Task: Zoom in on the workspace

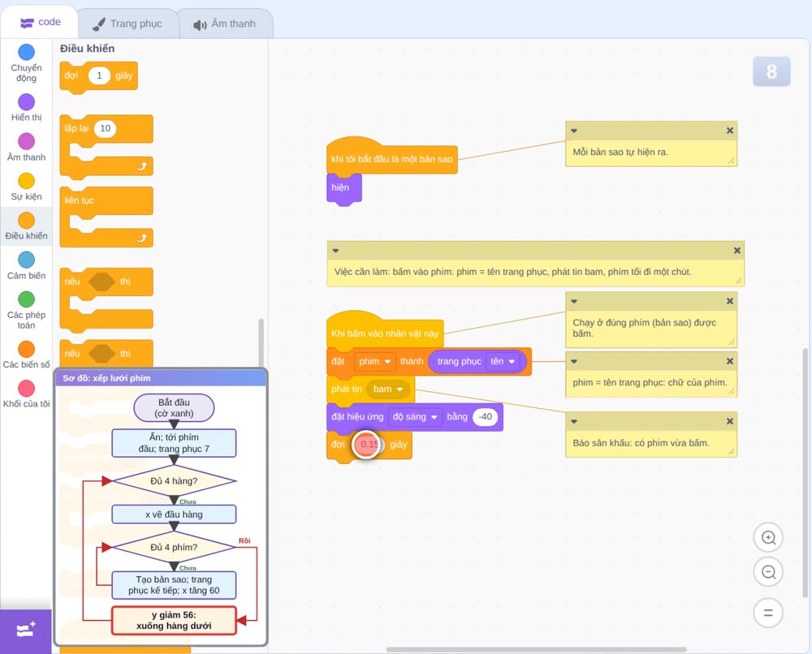Action: coord(768,538)
